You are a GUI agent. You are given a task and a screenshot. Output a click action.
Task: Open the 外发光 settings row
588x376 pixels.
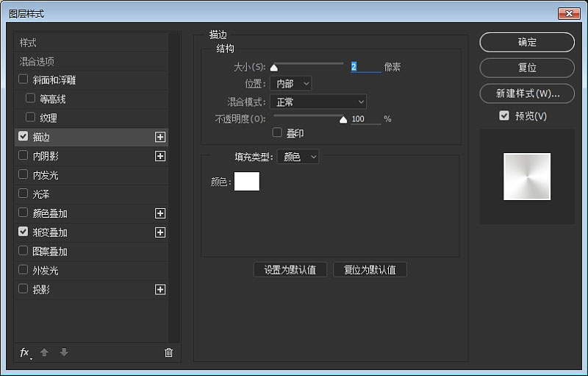click(91, 271)
